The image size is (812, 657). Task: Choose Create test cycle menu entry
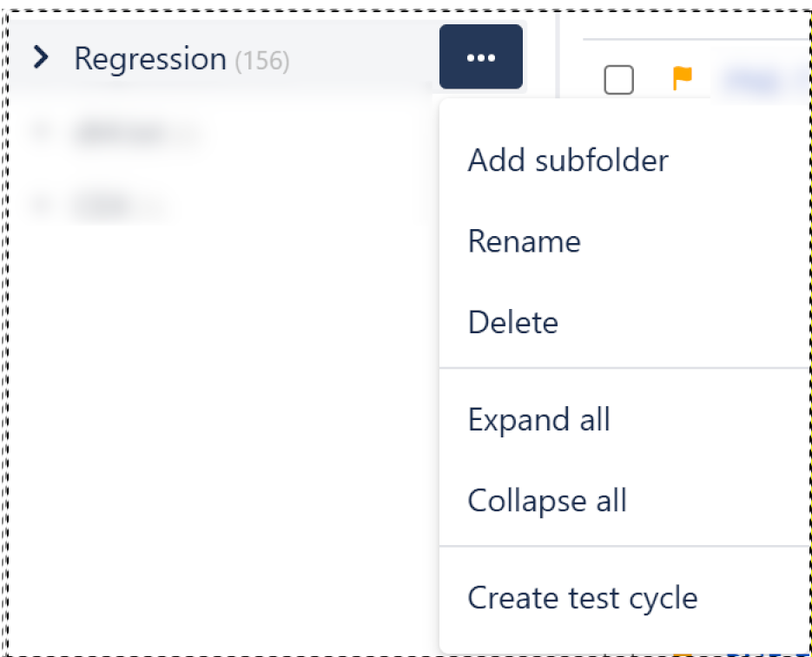coord(582,597)
